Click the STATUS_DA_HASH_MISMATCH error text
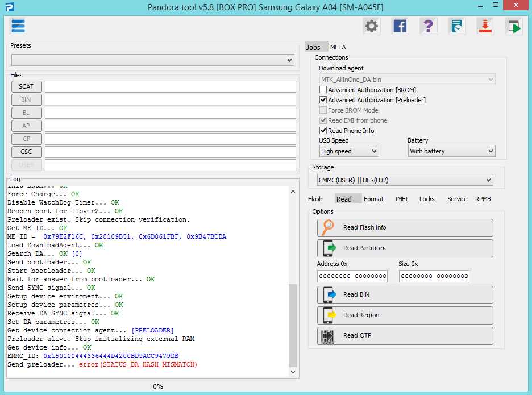Screen dimensions: 532x395 click(138, 364)
